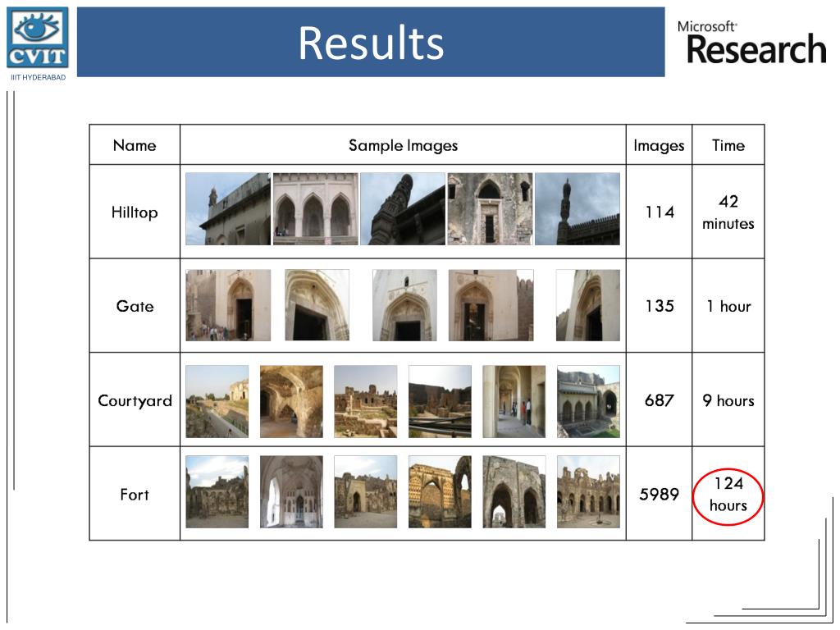Open fifth Fort image of twin arches

[514, 492]
